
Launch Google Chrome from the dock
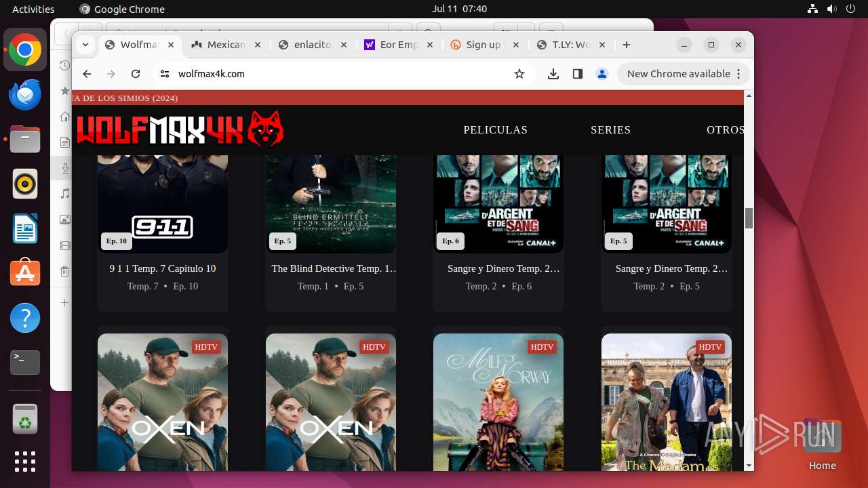click(x=25, y=50)
